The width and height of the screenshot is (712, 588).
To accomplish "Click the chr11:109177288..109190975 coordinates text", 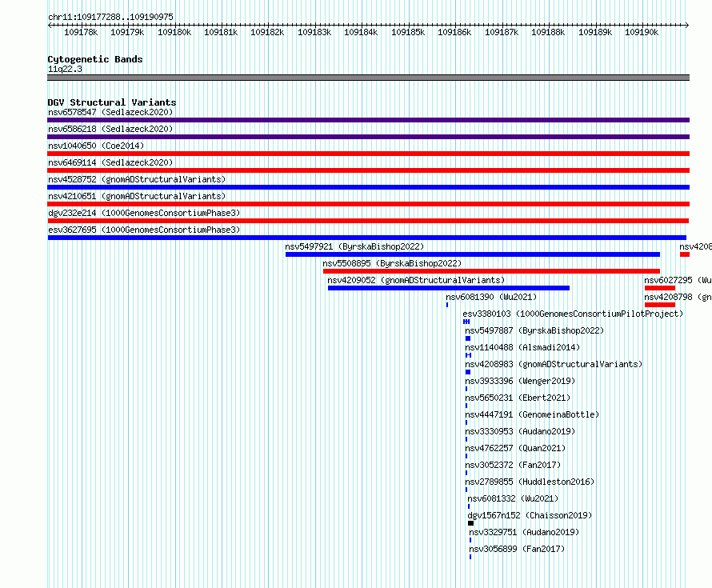I will pos(110,18).
